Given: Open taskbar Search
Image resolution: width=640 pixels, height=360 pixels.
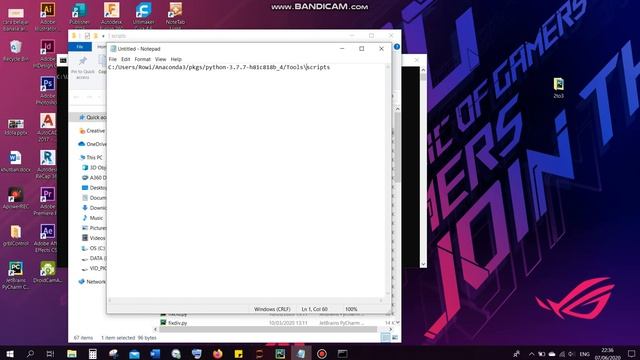Looking at the screenshot, I should click(x=30, y=353).
